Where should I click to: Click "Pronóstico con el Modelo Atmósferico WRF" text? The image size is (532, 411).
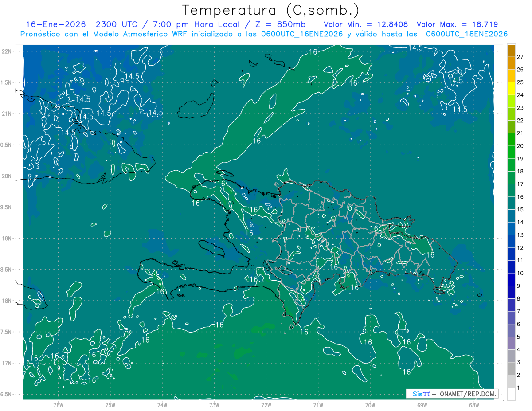pos(103,34)
